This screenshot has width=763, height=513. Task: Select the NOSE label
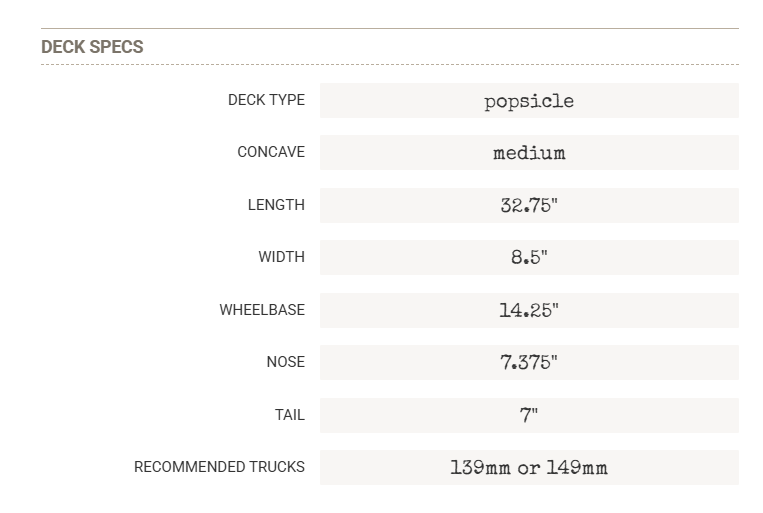pyautogui.click(x=285, y=362)
